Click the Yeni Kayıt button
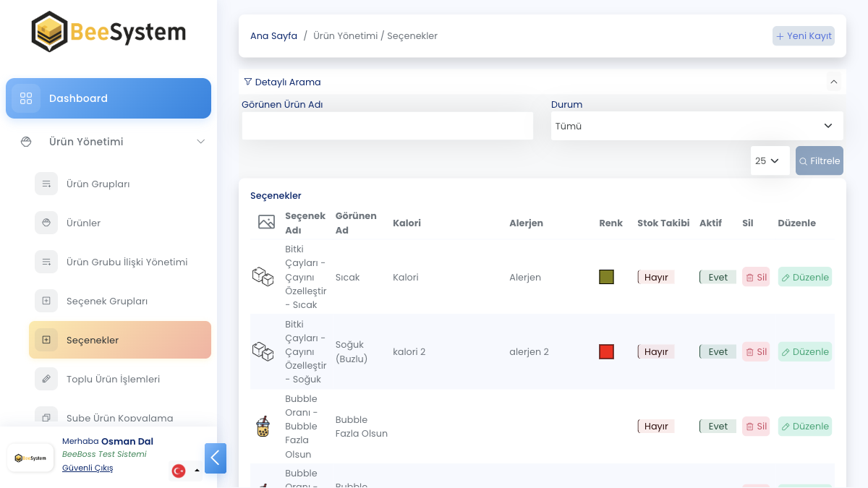Screen dimensions: 868x488 (804, 36)
